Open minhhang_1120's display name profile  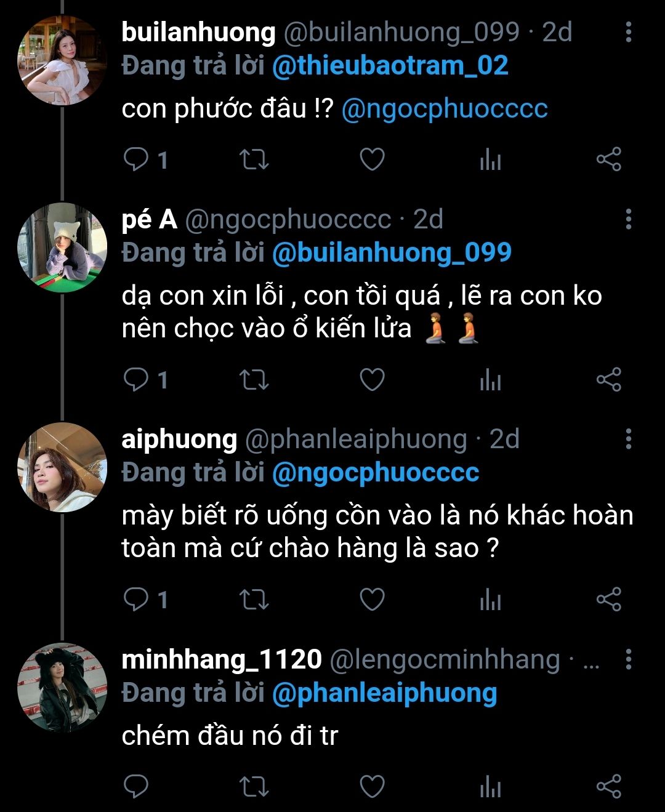pos(222,660)
